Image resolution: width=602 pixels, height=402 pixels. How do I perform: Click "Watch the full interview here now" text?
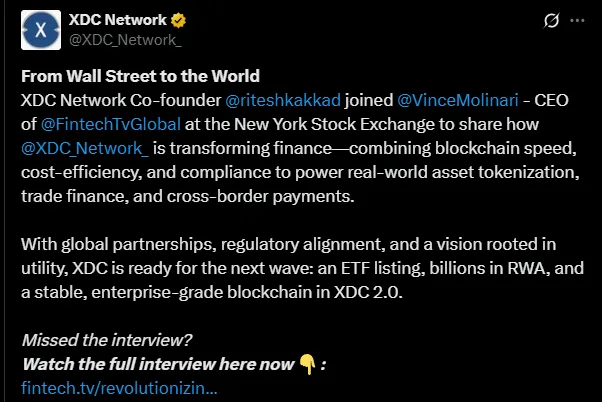[x=158, y=363]
